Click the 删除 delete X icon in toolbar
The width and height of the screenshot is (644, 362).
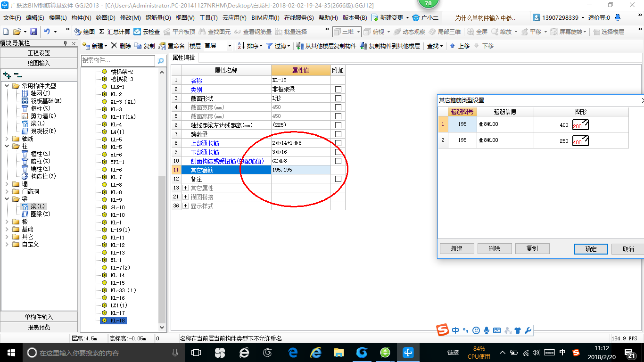114,46
